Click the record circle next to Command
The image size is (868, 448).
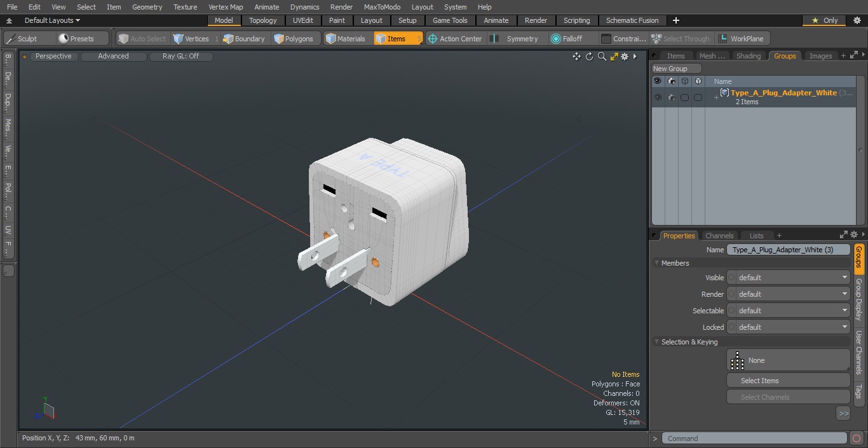[856, 438]
